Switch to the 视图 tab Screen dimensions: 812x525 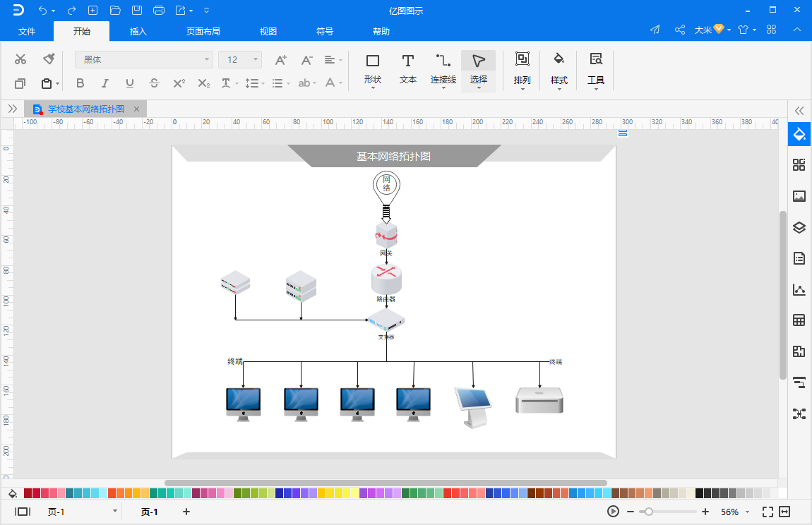point(268,31)
